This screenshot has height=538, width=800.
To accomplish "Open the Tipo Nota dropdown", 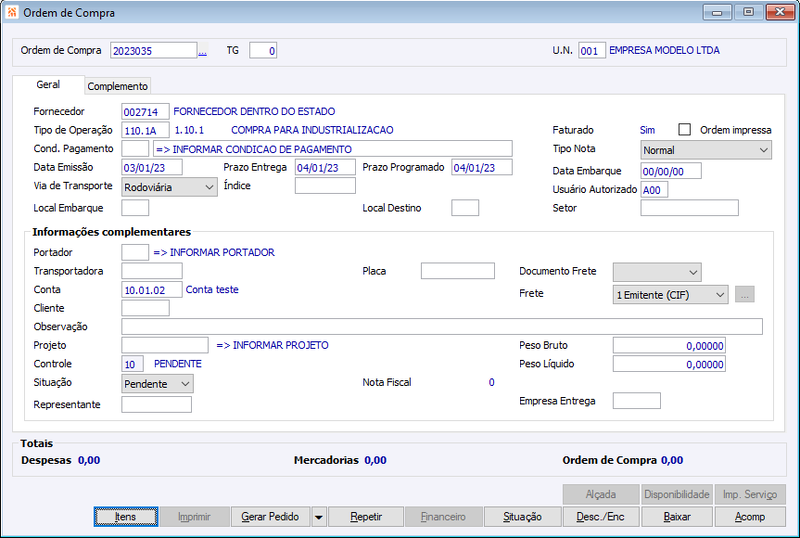I will point(706,150).
